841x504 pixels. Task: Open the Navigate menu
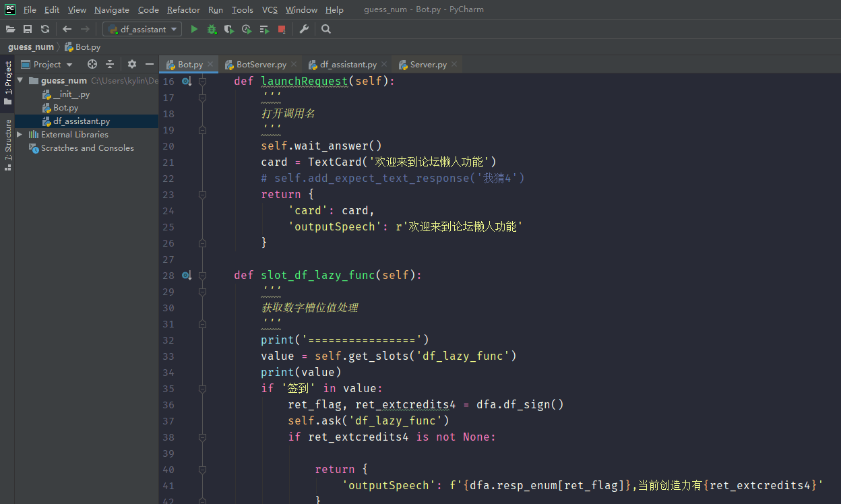[112, 9]
